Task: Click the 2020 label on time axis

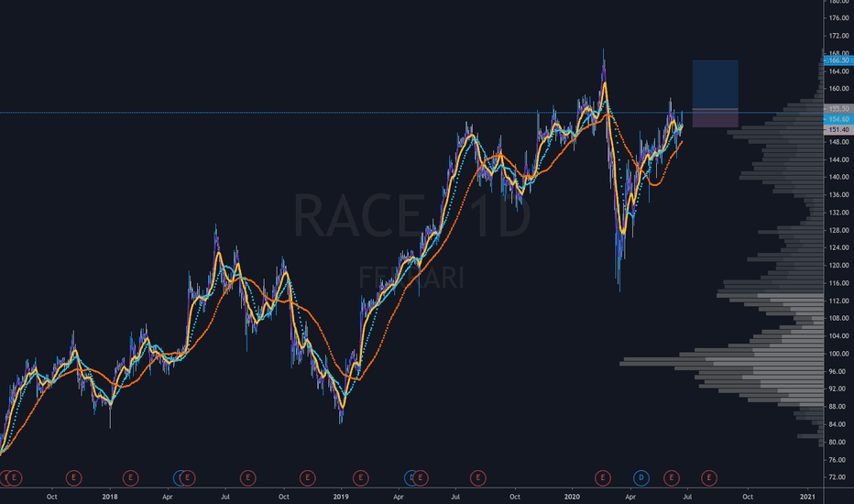Action: pos(572,497)
